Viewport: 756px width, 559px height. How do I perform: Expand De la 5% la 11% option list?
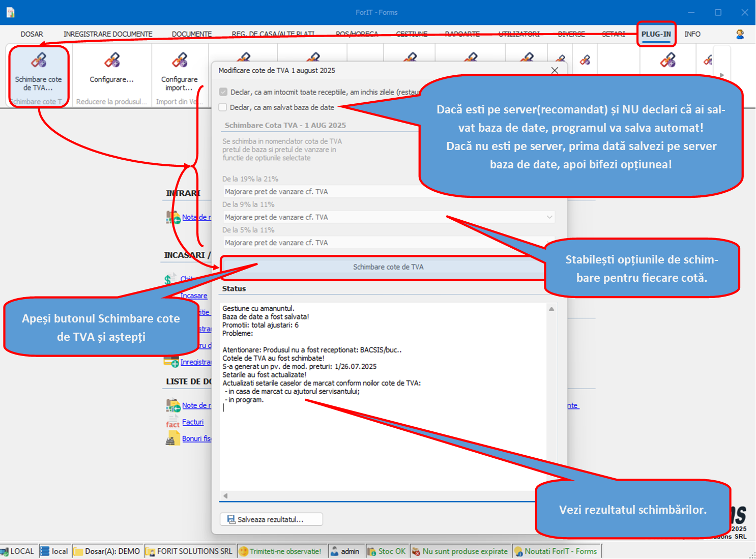tap(549, 243)
